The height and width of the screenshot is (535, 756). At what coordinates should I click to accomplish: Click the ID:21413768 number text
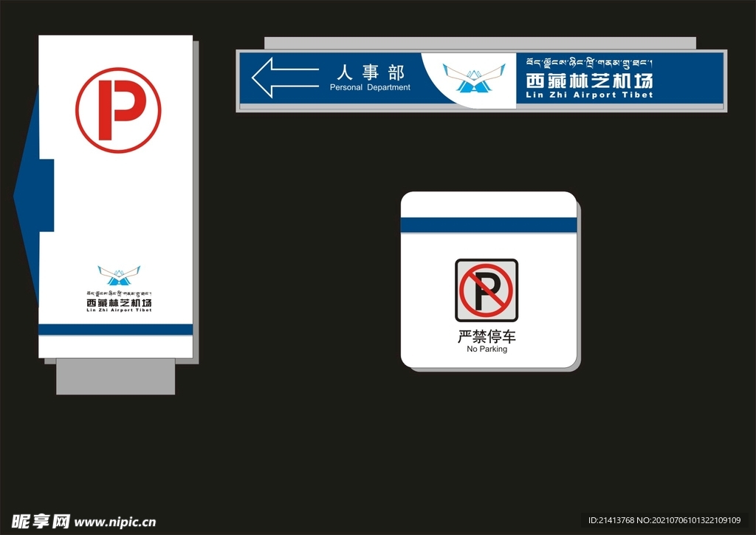611,520
